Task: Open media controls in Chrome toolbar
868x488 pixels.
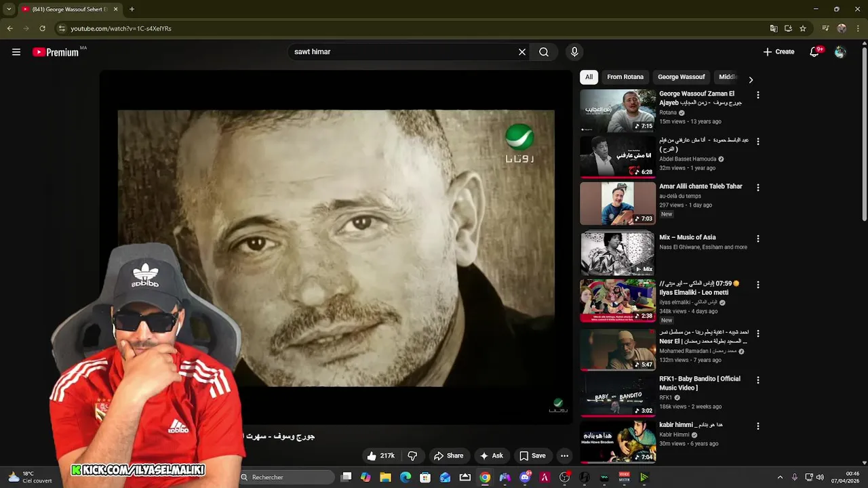Action: (x=825, y=28)
